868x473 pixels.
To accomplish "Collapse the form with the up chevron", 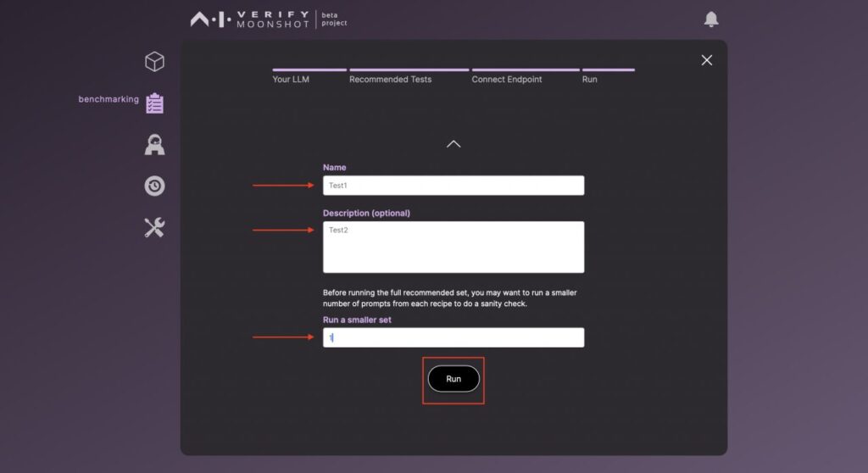I will (x=453, y=144).
